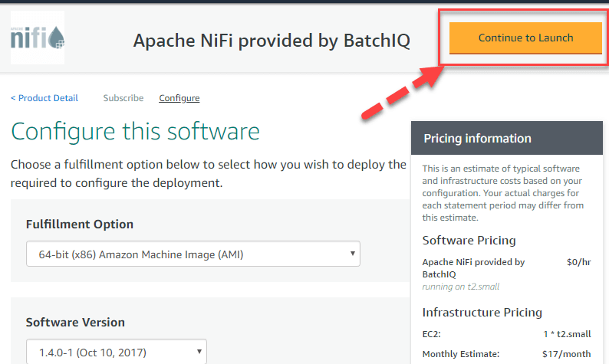
Task: Click the Software Pricing heading
Action: pos(469,241)
